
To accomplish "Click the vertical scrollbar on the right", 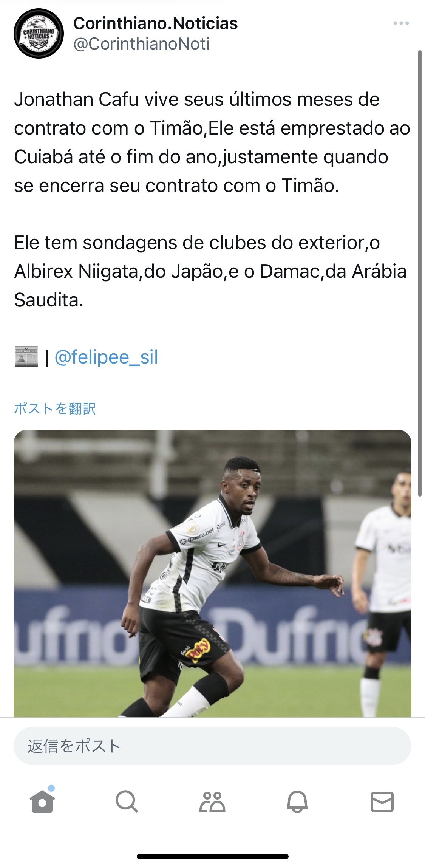I will click(420, 273).
